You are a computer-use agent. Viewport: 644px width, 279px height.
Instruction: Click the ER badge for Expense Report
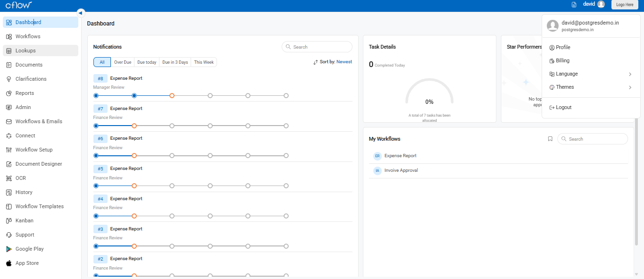click(x=377, y=156)
